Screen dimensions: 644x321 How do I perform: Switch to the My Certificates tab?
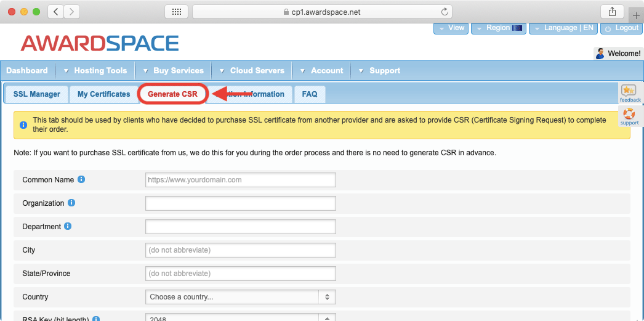click(x=103, y=94)
